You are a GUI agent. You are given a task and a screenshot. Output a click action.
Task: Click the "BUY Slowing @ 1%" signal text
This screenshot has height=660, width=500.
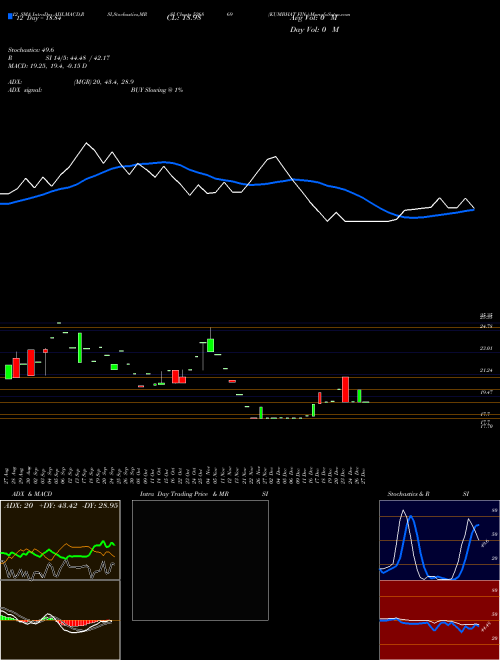tap(157, 90)
